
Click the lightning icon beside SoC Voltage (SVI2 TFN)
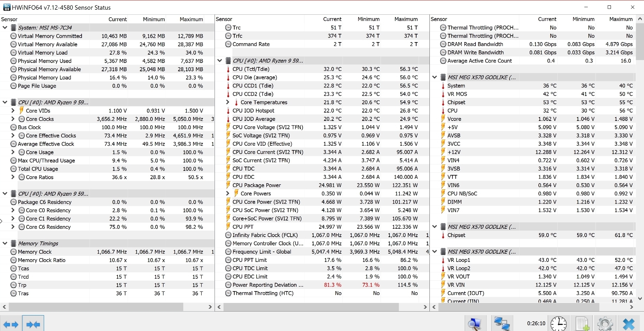point(228,136)
